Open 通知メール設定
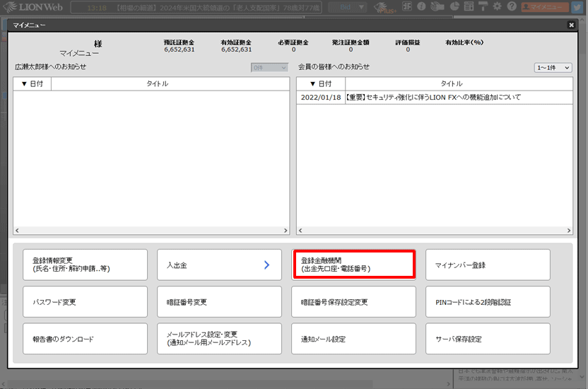588x389 pixels. [x=353, y=338]
